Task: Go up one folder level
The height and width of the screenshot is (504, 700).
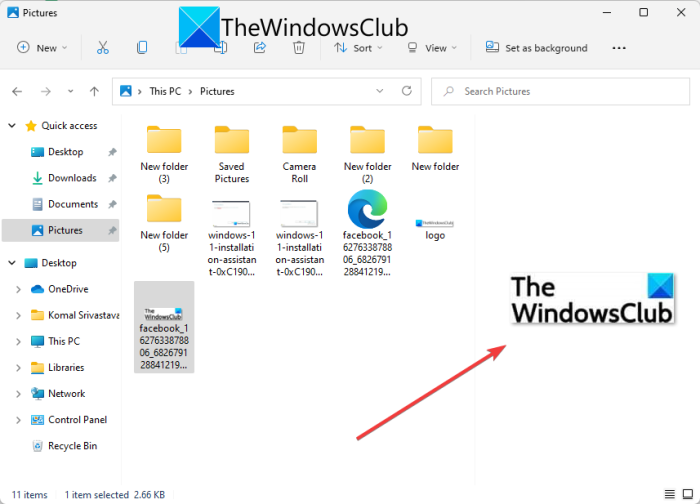Action: [94, 92]
